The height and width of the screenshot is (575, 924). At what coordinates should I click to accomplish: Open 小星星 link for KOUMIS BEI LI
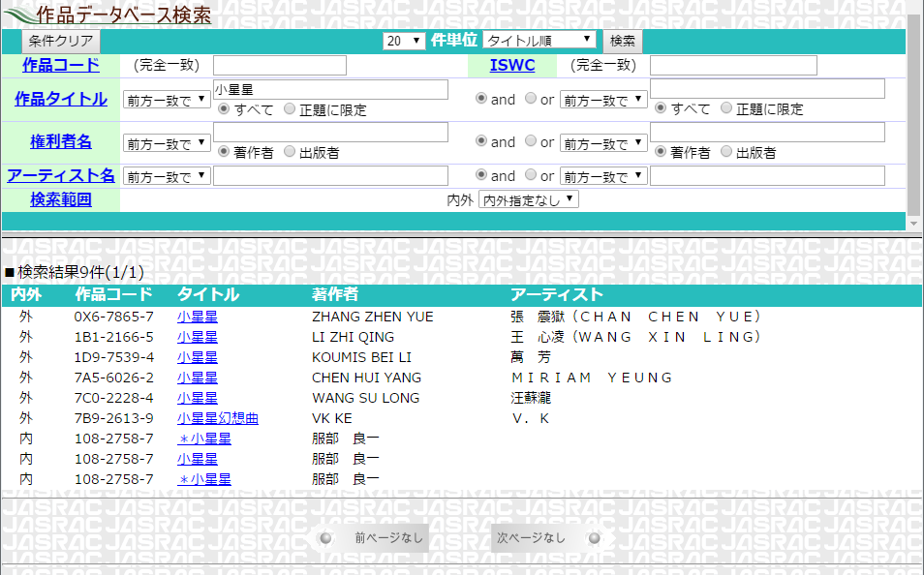coord(198,357)
